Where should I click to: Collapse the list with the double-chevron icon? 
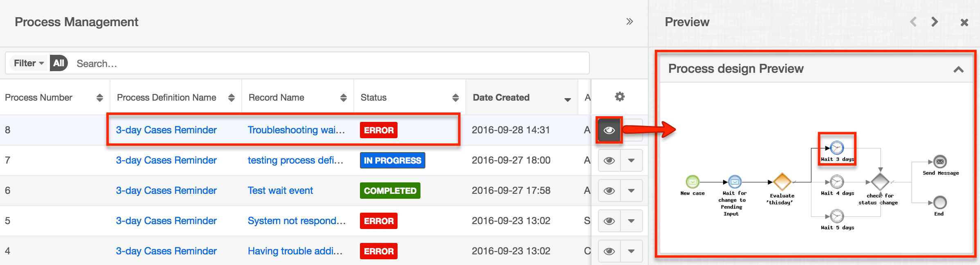(x=629, y=22)
